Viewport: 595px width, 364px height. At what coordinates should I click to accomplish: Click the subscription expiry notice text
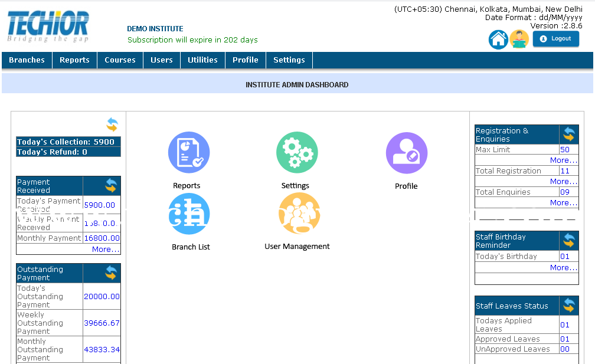pyautogui.click(x=192, y=40)
